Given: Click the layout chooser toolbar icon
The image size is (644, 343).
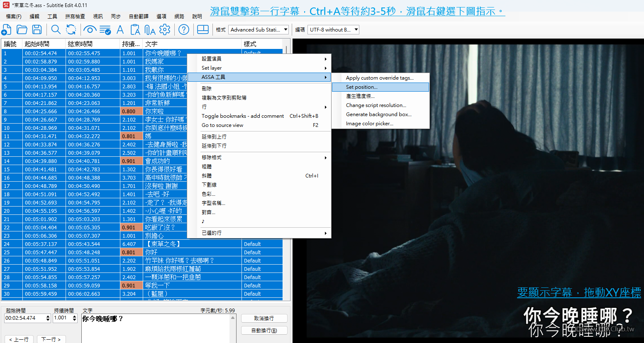Looking at the screenshot, I should pos(203,29).
